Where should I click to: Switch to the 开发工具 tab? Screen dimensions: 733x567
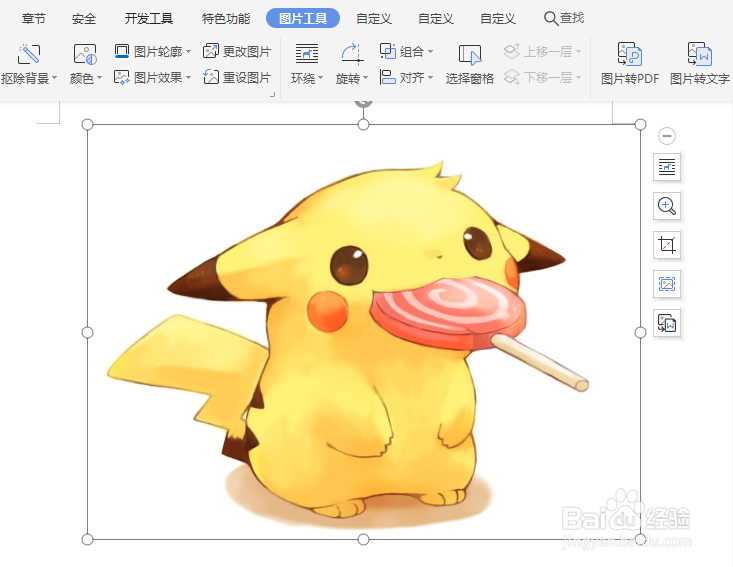149,19
